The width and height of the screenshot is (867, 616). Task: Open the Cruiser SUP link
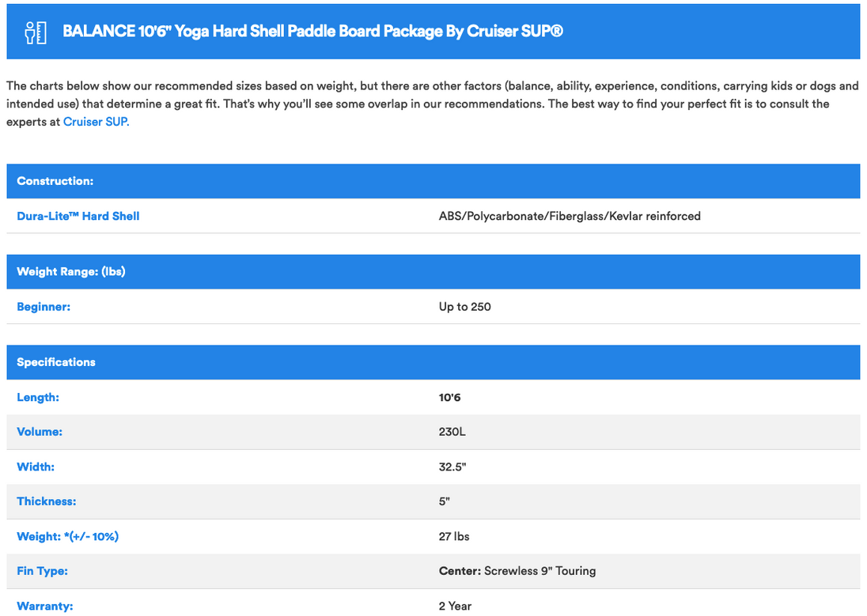pos(95,123)
